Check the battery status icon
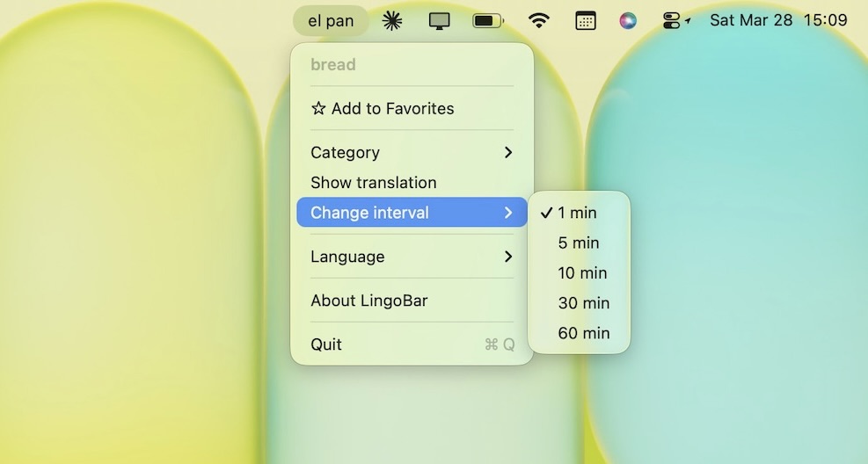Viewport: 868px width, 464px height. (488, 21)
